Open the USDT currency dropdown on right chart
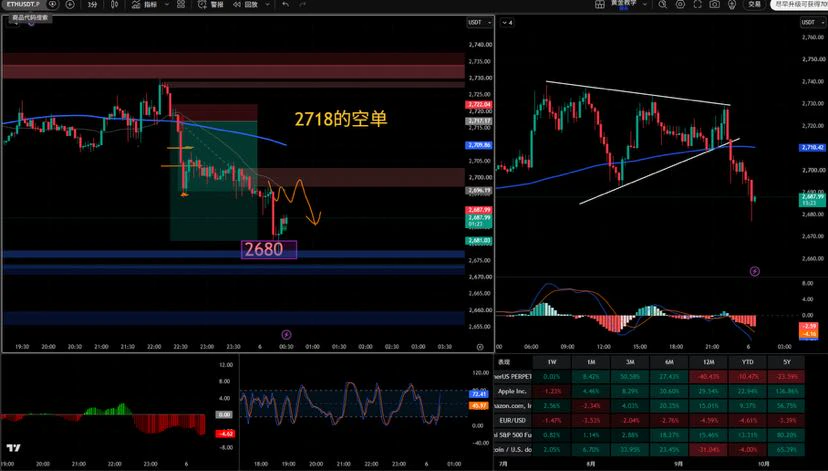This screenshot has width=828, height=471. coord(812,22)
